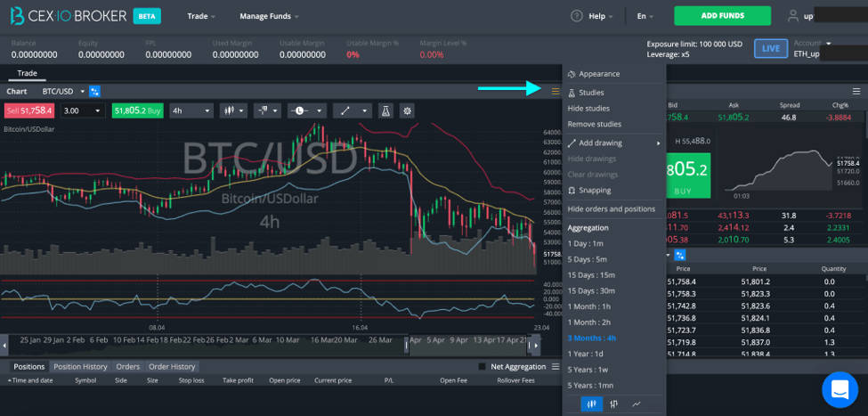Screen dimensions: 868x416
Task: Click the user profile icon
Action: (792, 16)
